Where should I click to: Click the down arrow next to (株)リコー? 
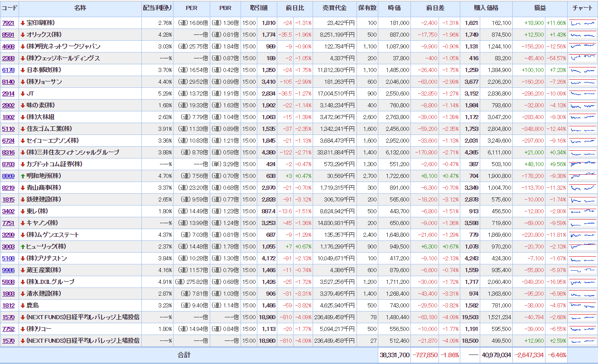click(x=23, y=329)
